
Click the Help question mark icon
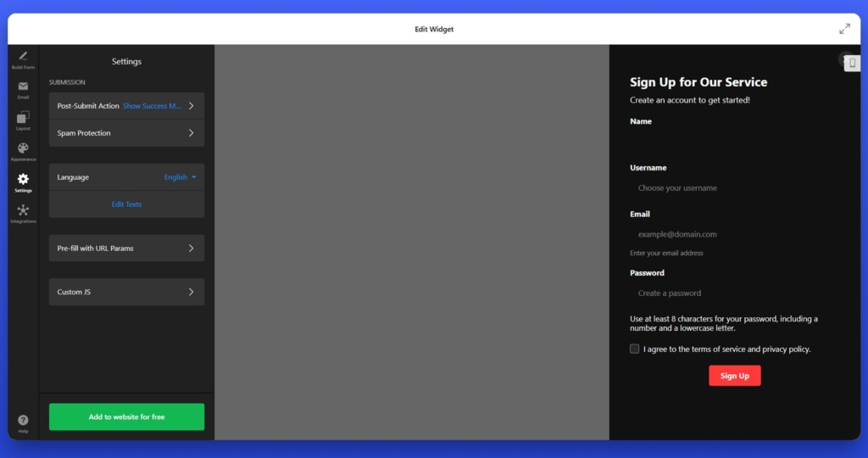23,420
